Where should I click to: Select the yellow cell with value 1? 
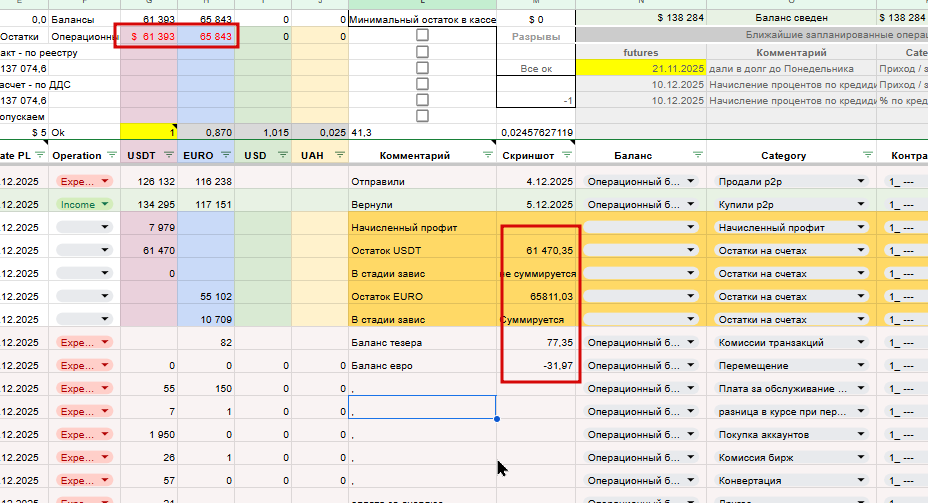click(x=149, y=133)
